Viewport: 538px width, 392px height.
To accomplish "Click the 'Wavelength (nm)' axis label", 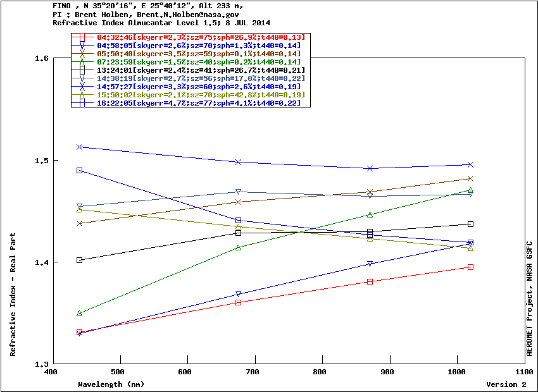I will [111, 384].
